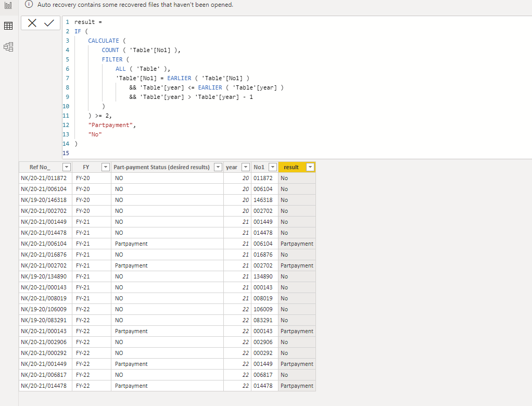The width and height of the screenshot is (532, 406).
Task: Click the auto recovery notification message
Action: point(135,5)
